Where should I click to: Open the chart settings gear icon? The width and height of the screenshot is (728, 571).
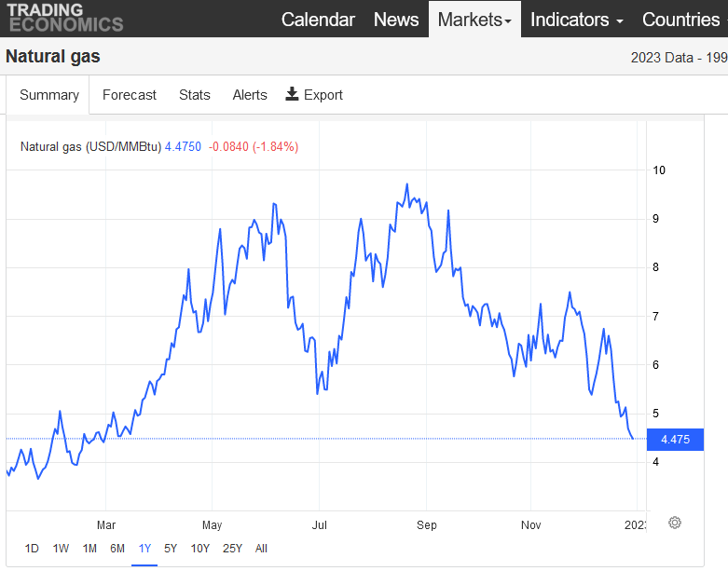(675, 523)
